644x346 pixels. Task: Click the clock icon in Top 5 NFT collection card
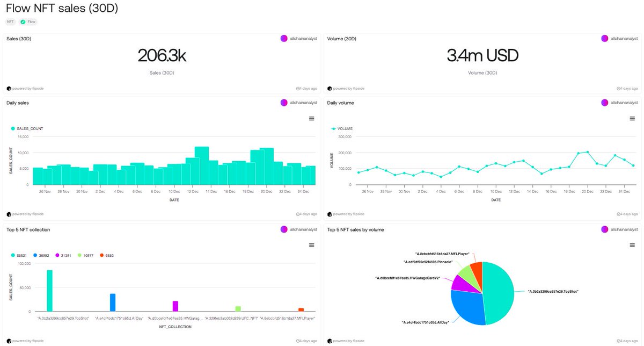pos(298,341)
